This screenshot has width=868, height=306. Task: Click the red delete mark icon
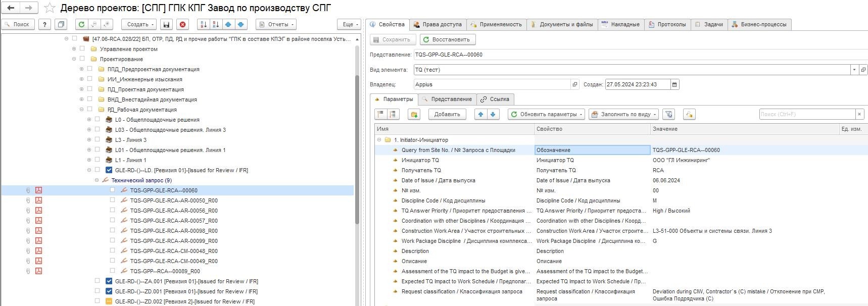(182, 24)
